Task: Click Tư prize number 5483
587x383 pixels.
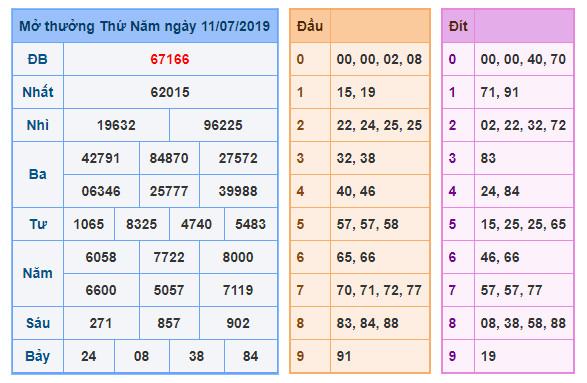Action: [x=250, y=224]
